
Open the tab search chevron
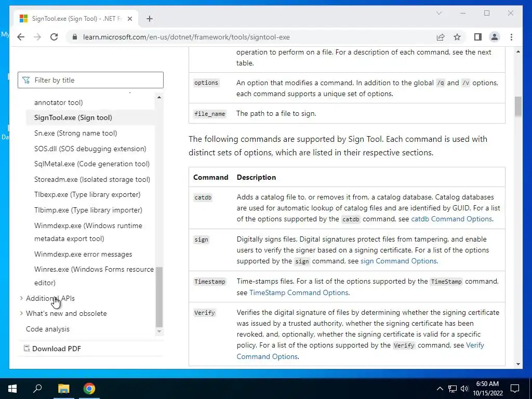tap(438, 13)
